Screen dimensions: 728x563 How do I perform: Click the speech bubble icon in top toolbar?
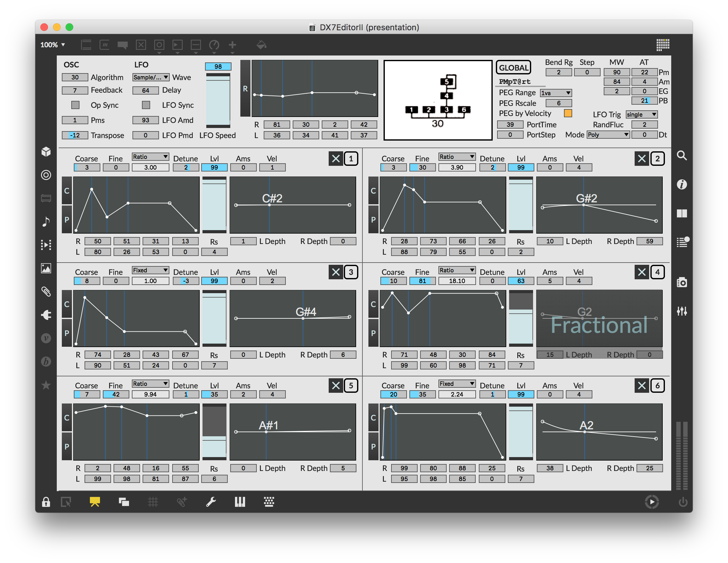[x=123, y=45]
